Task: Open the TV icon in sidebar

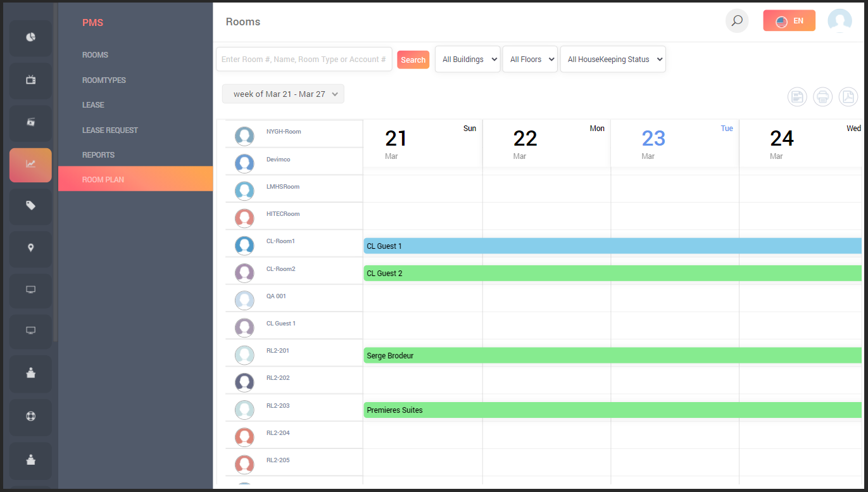Action: (x=30, y=80)
